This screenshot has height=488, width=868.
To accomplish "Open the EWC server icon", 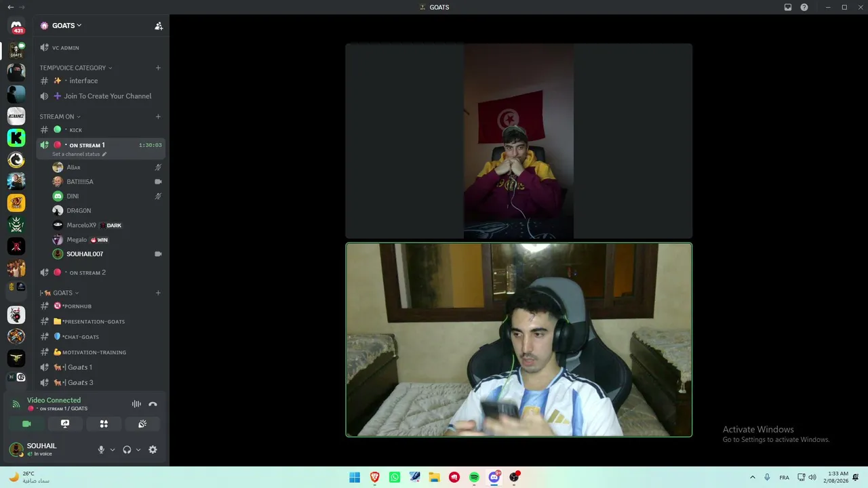I will [x=16, y=116].
